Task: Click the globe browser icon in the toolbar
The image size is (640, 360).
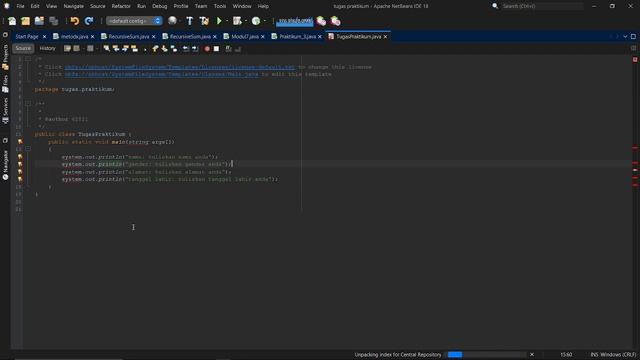Action: (172, 21)
